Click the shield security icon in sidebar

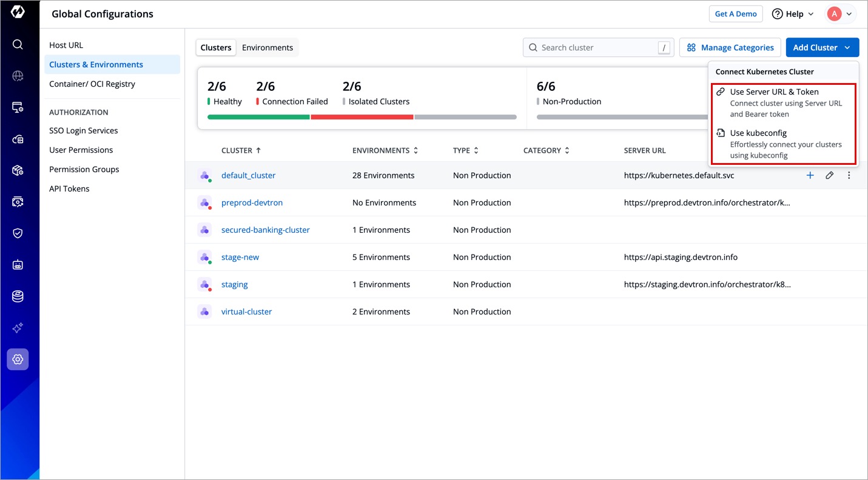[18, 233]
